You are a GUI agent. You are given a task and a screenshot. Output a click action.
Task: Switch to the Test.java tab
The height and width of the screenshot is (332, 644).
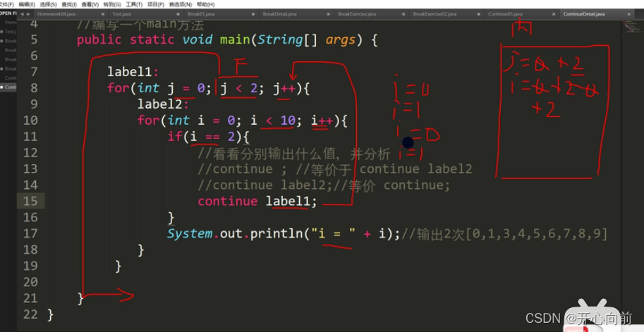[121, 14]
